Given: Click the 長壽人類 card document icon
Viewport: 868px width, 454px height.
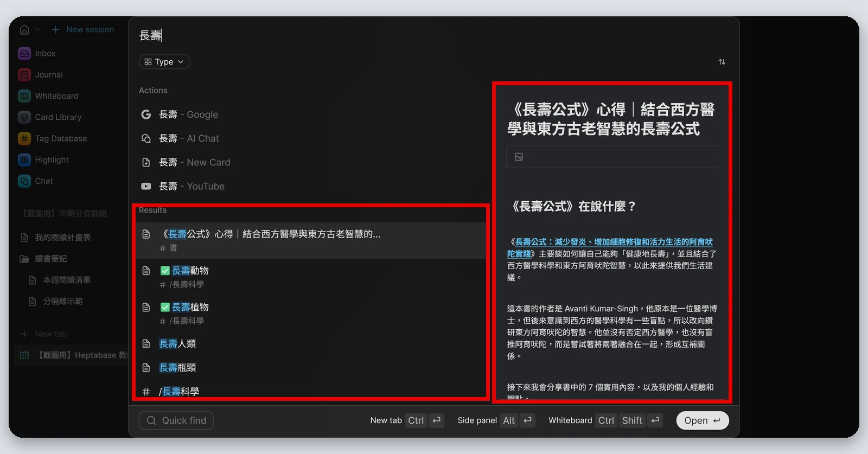Looking at the screenshot, I should click(146, 343).
